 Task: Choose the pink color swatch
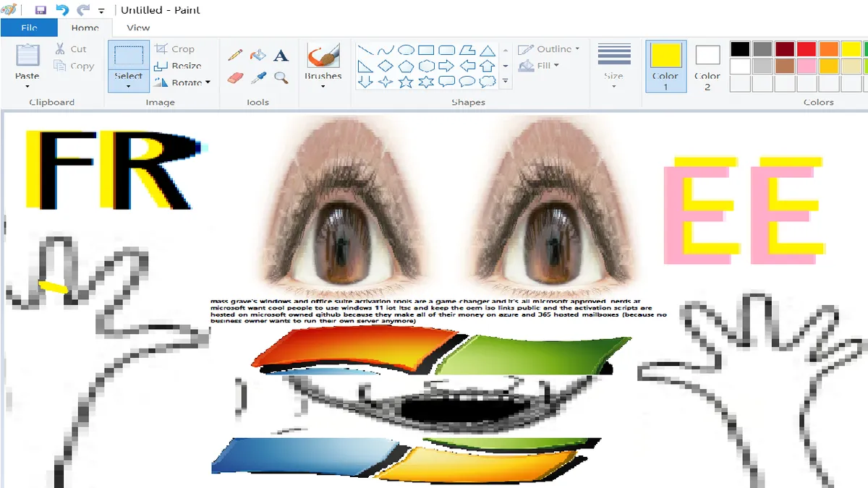coord(807,66)
